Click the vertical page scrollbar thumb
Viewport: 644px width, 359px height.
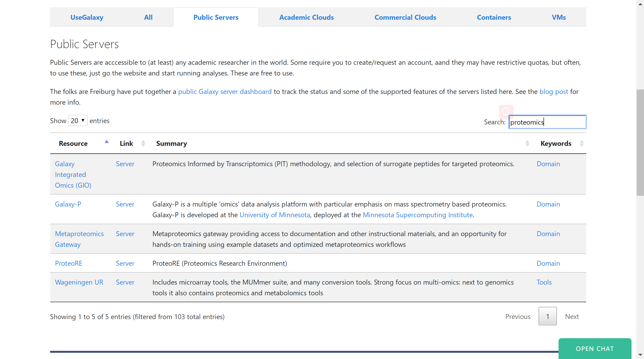click(640, 142)
